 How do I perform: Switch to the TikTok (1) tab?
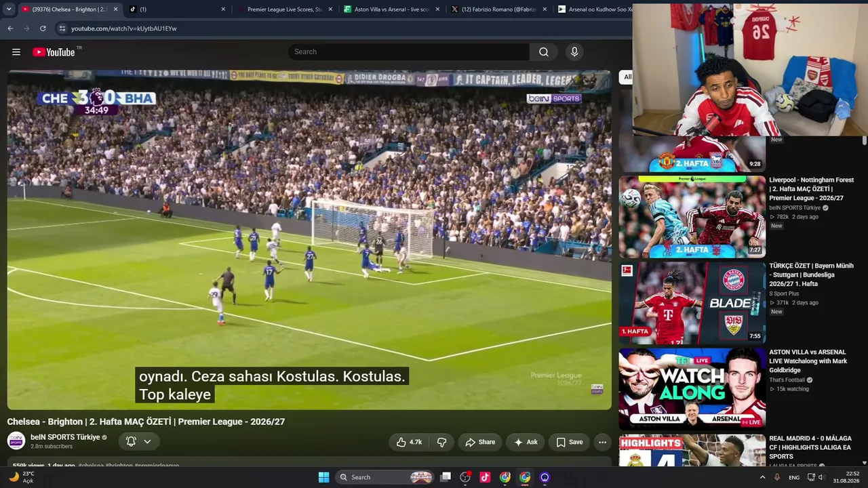point(176,9)
